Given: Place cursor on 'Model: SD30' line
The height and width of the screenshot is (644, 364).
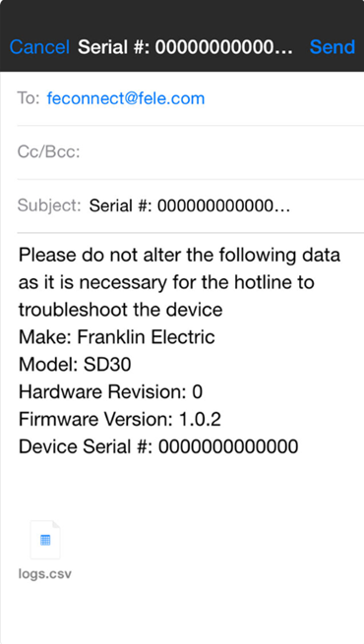Looking at the screenshot, I should [75, 365].
